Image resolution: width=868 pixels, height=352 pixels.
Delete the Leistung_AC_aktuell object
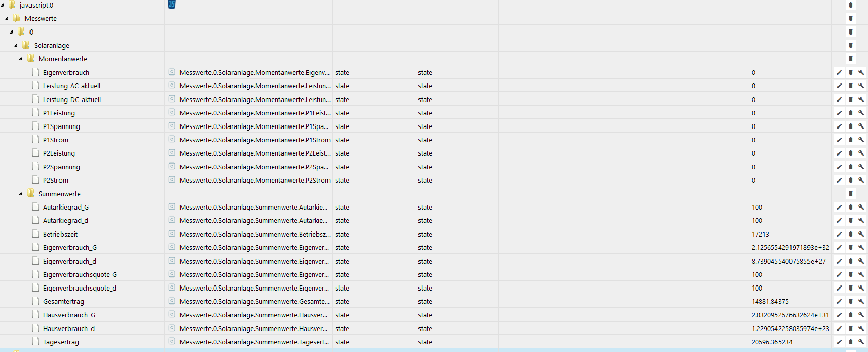(850, 86)
